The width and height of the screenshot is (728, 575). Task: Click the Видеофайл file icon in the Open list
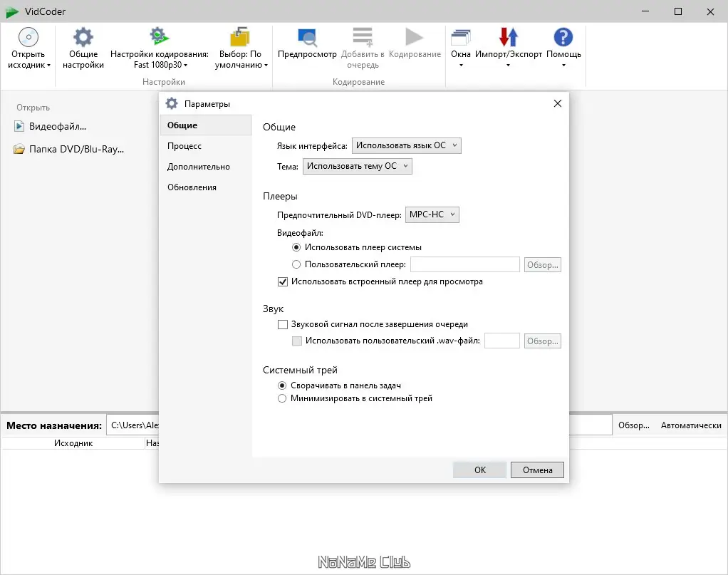[19, 126]
